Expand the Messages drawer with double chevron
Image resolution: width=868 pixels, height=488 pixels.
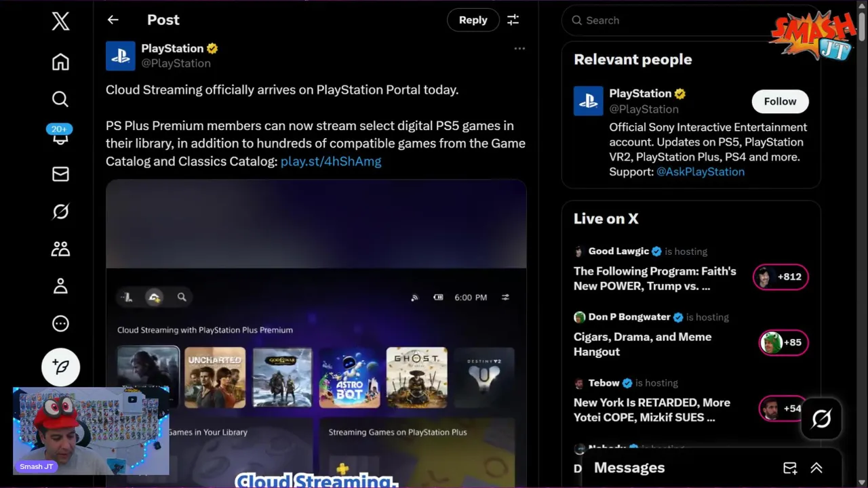[x=816, y=468]
